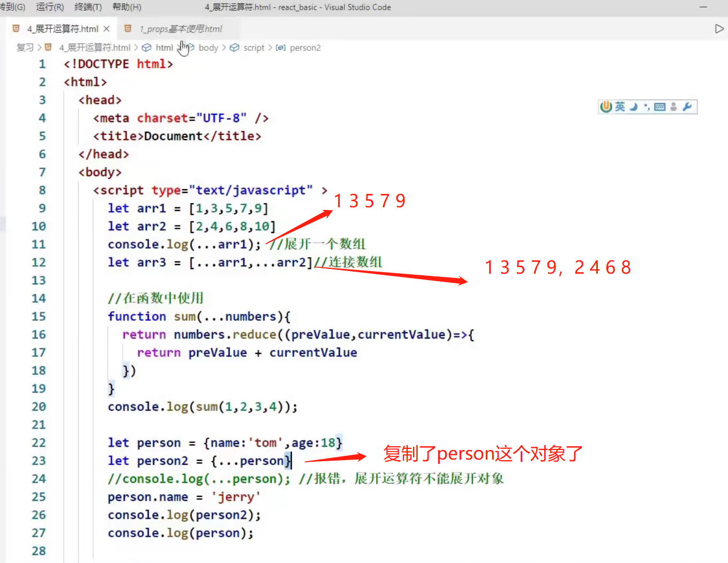Open the soft keyboard icon in input toolbar
Viewport: 728px width, 563px height.
coord(660,107)
